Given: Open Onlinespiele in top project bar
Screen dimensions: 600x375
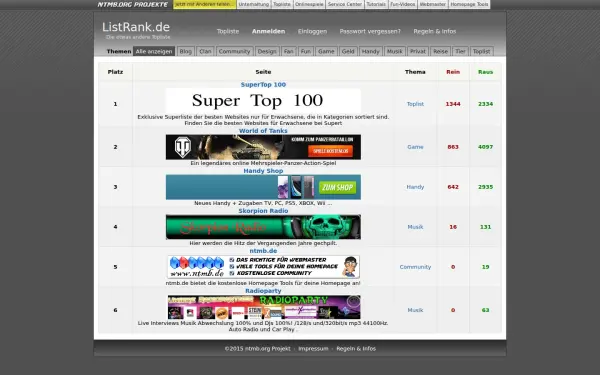Looking at the screenshot, I should [309, 4].
